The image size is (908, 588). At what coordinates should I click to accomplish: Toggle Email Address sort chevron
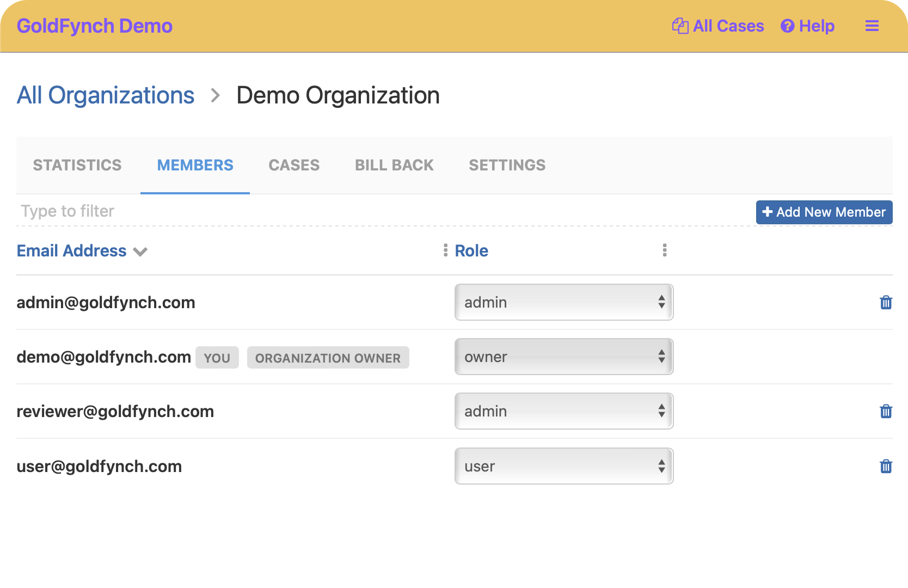pos(140,252)
